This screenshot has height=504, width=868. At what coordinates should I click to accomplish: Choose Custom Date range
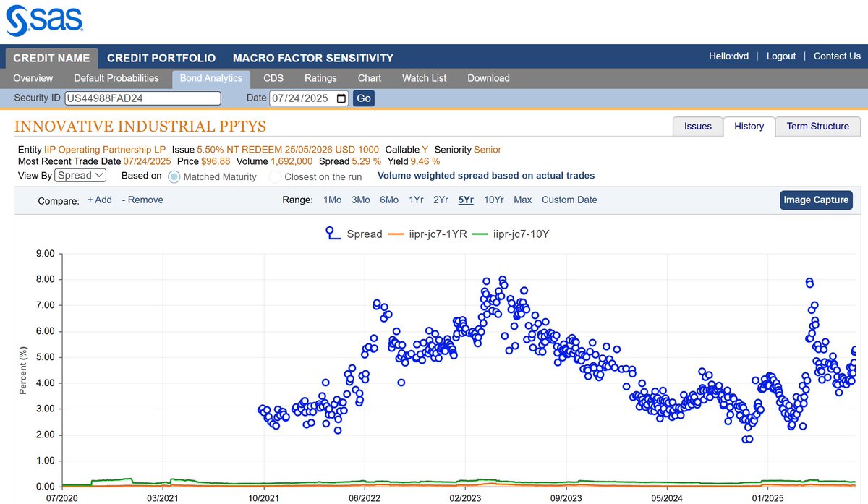[x=569, y=200]
